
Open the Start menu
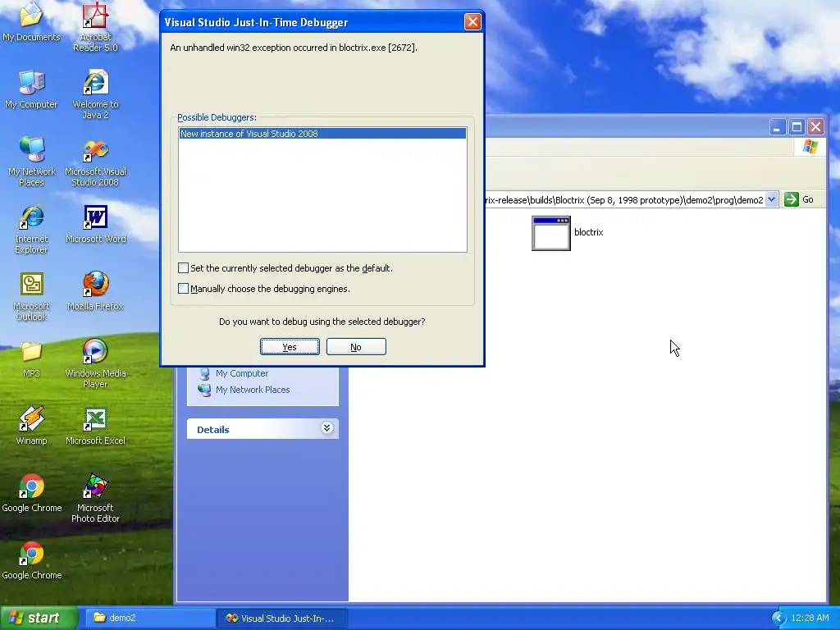pyautogui.click(x=39, y=618)
